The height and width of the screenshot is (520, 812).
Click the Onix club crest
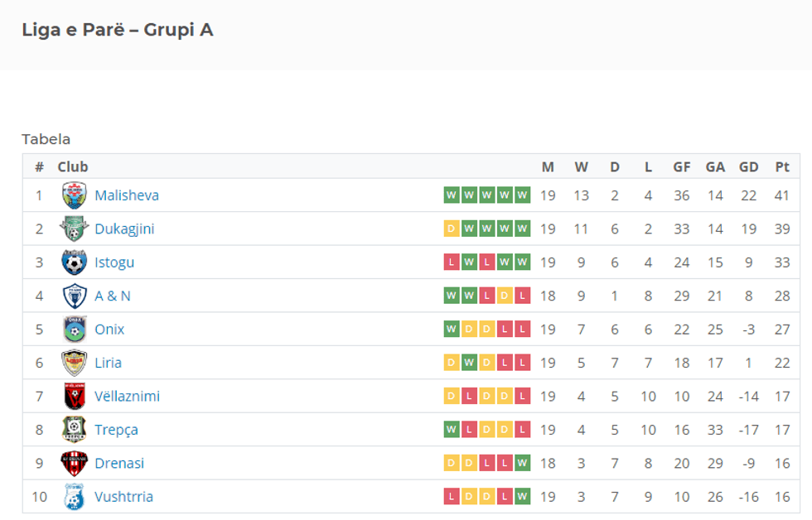[74, 330]
